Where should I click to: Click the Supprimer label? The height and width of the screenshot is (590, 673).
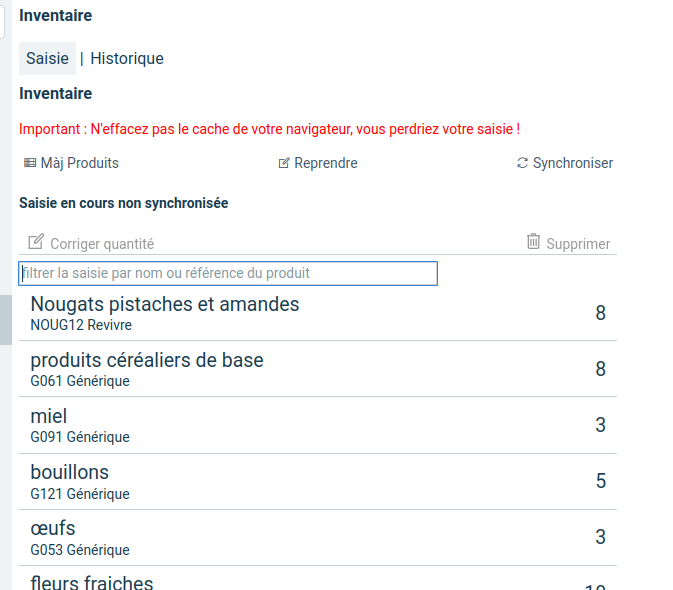(x=578, y=244)
